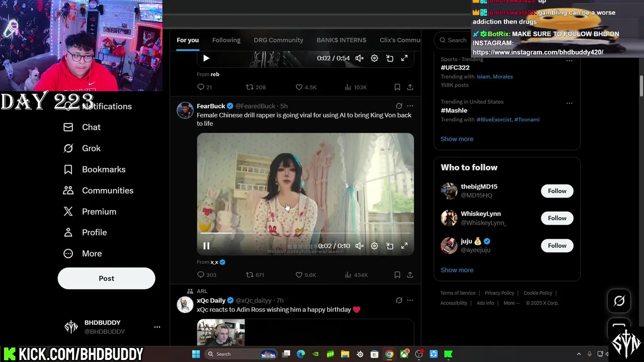Make the FearBuck video fullscreen

[x=404, y=246]
